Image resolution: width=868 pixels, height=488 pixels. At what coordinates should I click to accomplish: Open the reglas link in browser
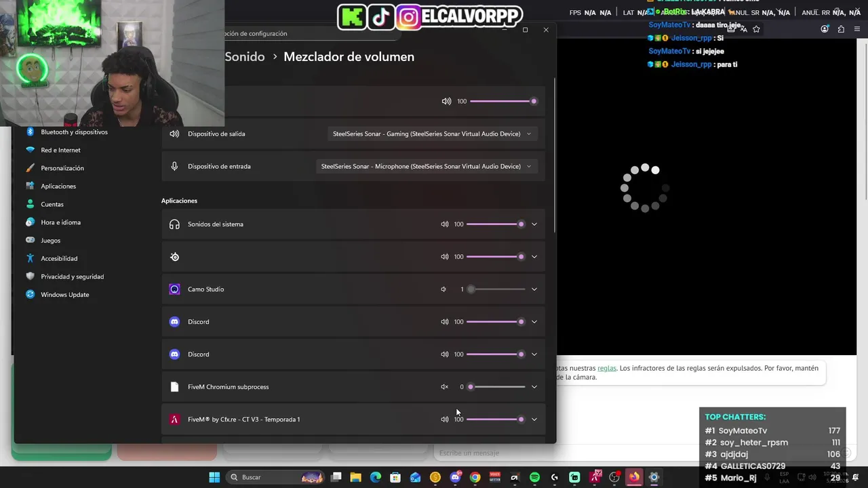click(x=607, y=368)
